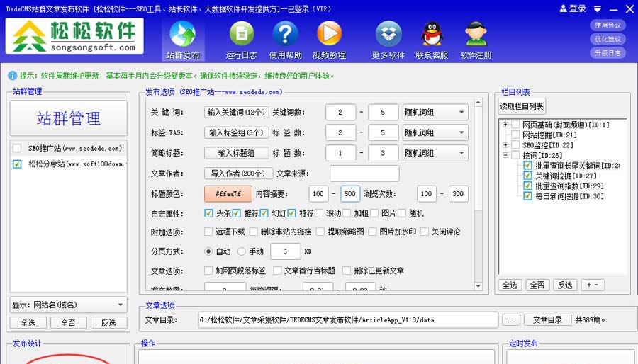Open 优化建议 button
The width and height of the screenshot is (638, 364).
pos(608,39)
